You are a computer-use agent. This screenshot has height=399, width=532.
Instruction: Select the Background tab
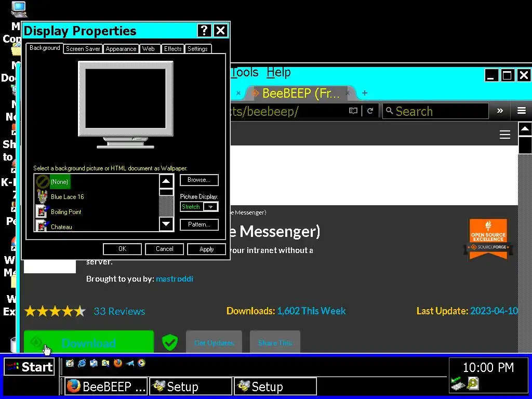pyautogui.click(x=45, y=48)
